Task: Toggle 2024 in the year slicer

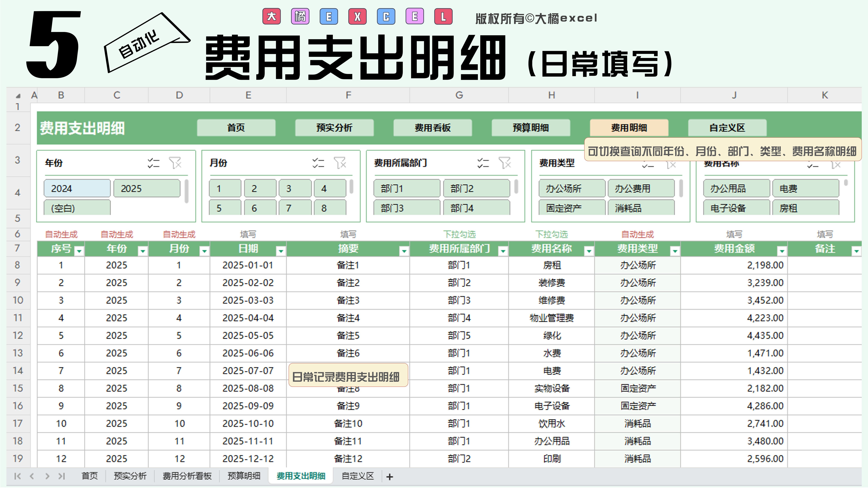Action: click(77, 188)
